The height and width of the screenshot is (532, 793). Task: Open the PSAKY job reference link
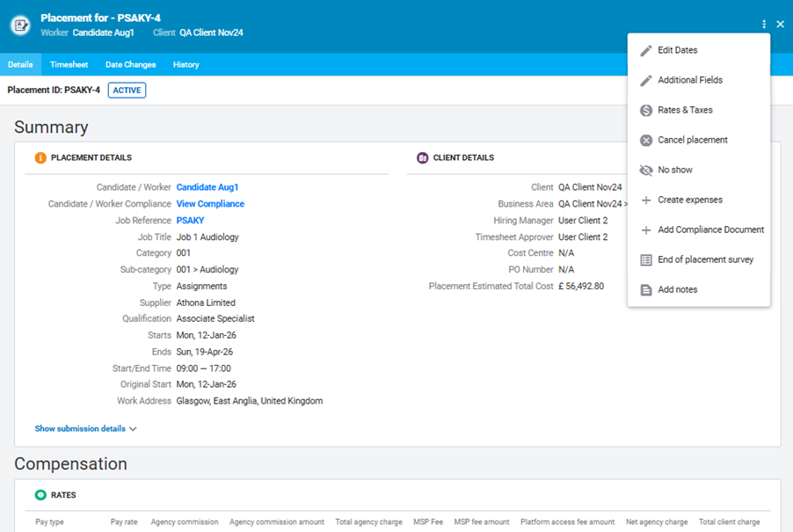pos(190,221)
